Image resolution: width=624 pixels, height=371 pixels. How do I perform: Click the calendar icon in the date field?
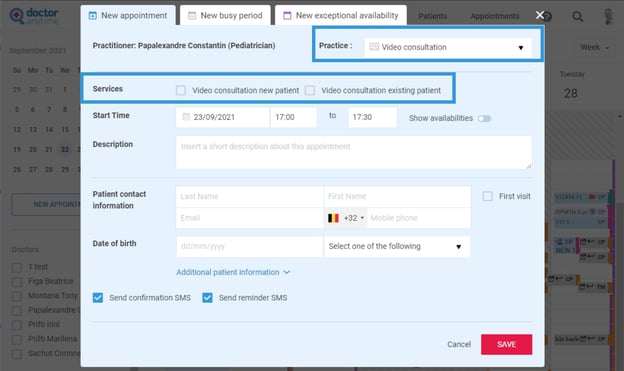click(x=186, y=117)
